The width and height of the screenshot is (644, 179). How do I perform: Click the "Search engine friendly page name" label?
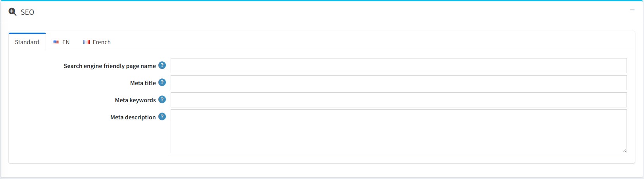coord(110,66)
